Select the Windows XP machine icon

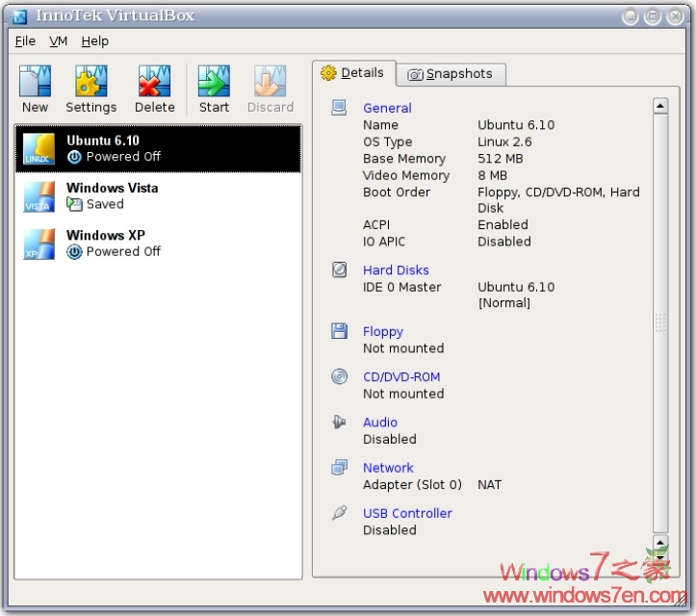coord(39,244)
